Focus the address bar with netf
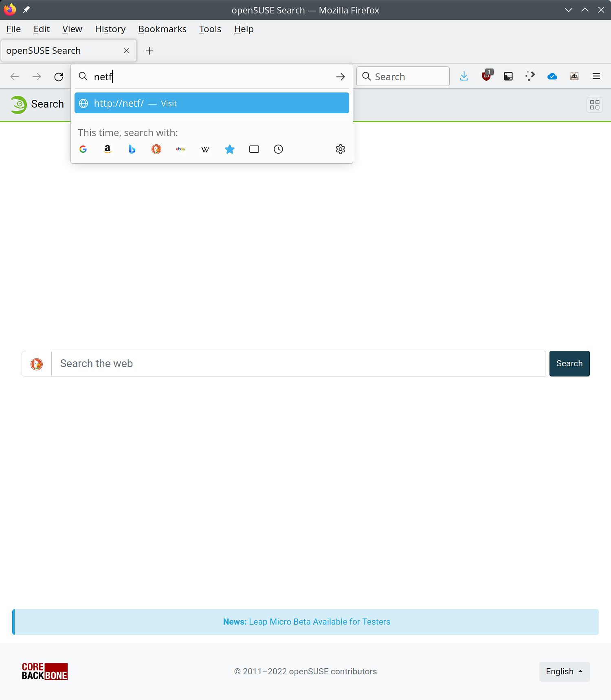The image size is (611, 700). coord(212,77)
